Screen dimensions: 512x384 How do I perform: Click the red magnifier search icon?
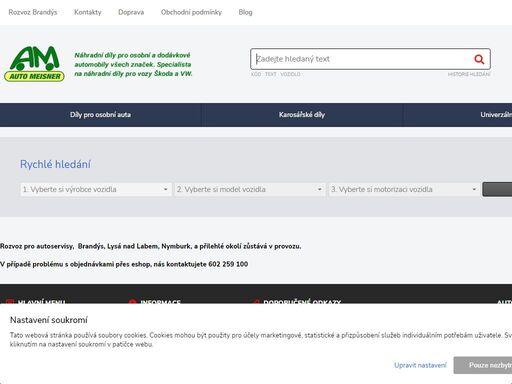tap(479, 59)
